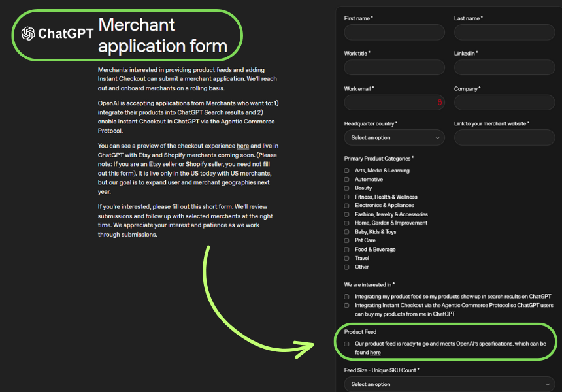Check the Food & Beverage category
The height and width of the screenshot is (392, 562).
pyautogui.click(x=346, y=250)
